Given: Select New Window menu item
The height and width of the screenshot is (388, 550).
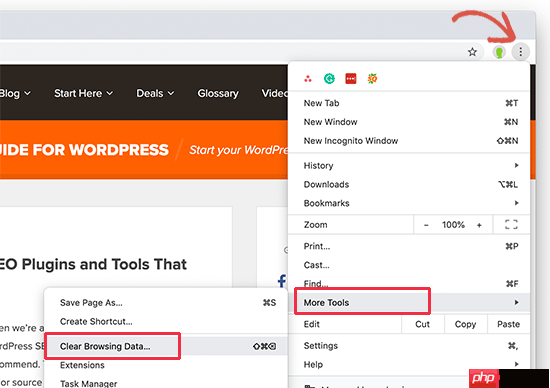Looking at the screenshot, I should [x=409, y=122].
